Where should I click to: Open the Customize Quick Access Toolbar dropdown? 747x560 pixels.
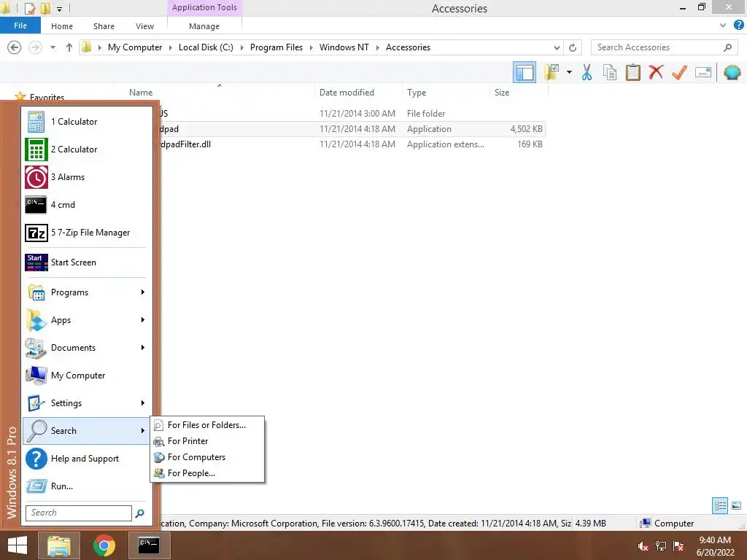(x=59, y=9)
